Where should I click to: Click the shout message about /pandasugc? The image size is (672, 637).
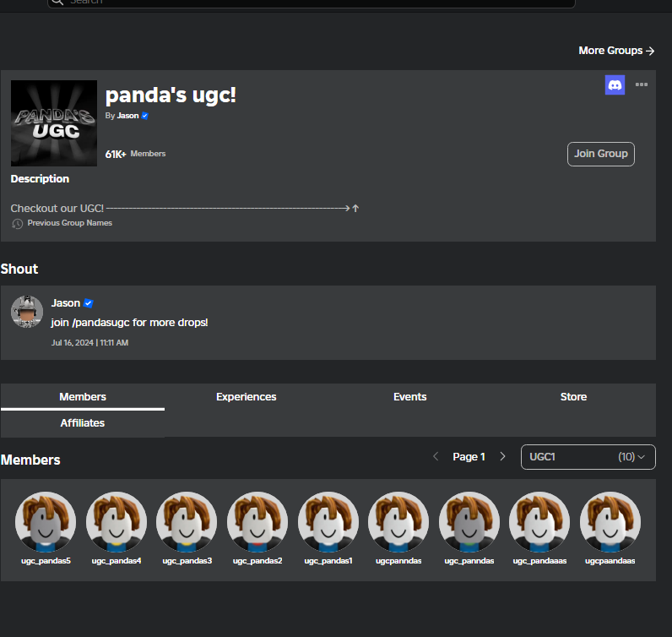click(x=129, y=323)
